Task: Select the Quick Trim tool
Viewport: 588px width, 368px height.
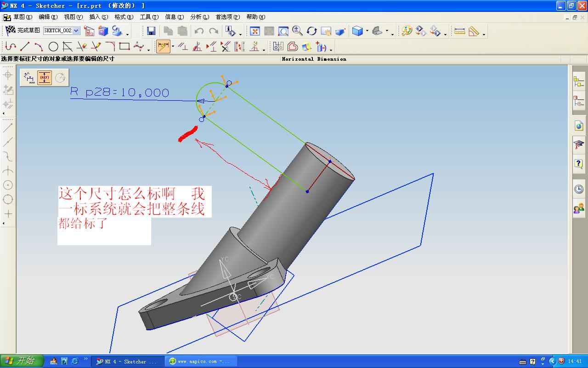Action: [82, 46]
